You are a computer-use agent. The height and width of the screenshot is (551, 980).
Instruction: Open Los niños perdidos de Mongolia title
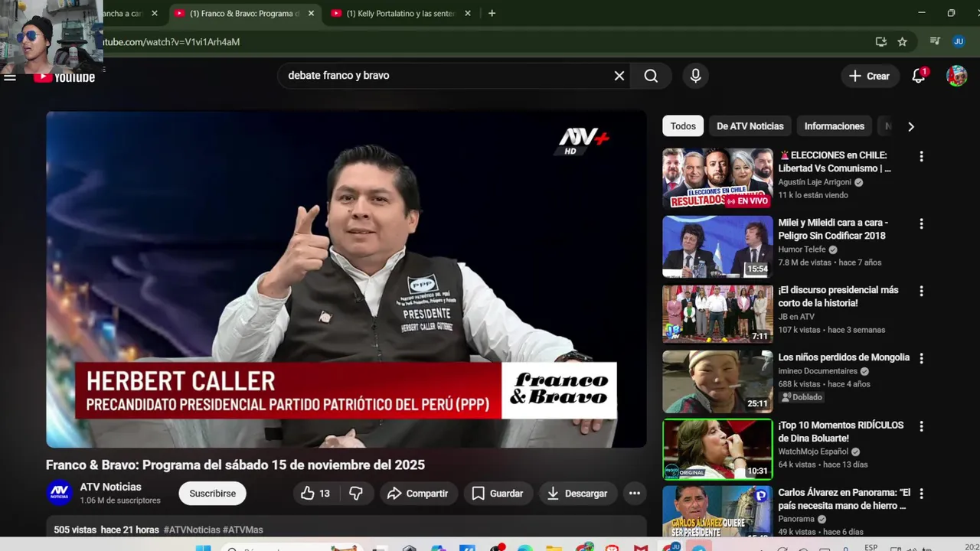pyautogui.click(x=844, y=357)
